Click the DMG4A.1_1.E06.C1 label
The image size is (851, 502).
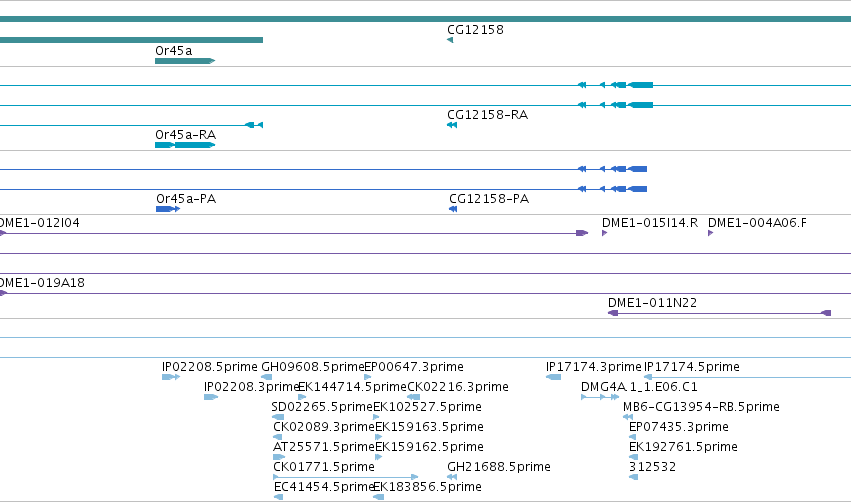click(x=639, y=387)
